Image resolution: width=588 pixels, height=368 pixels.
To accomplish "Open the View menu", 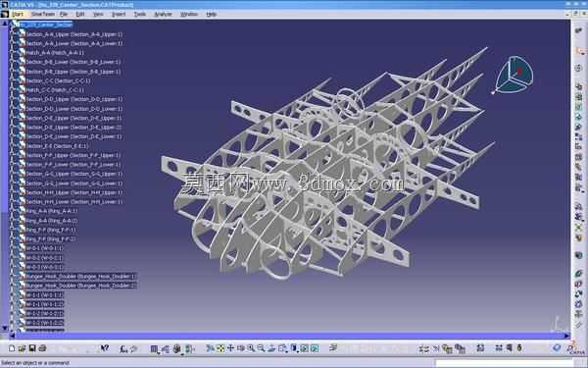I will [x=98, y=14].
